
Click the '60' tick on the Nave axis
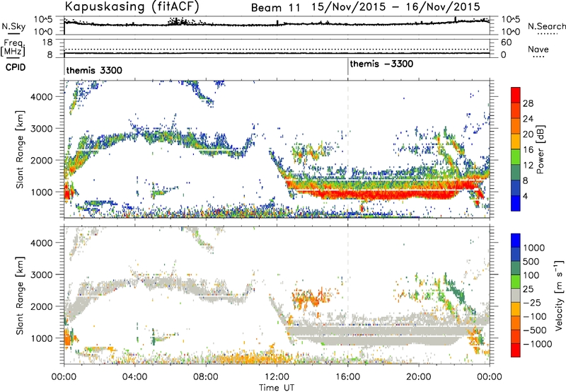[506, 42]
